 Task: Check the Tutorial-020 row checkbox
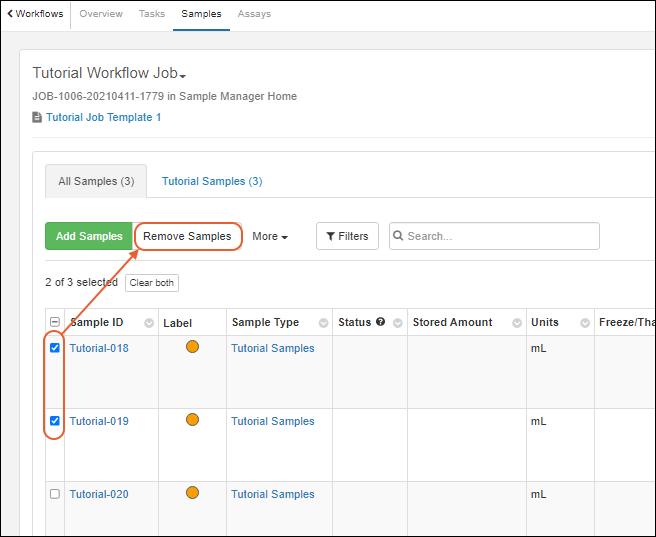click(55, 494)
